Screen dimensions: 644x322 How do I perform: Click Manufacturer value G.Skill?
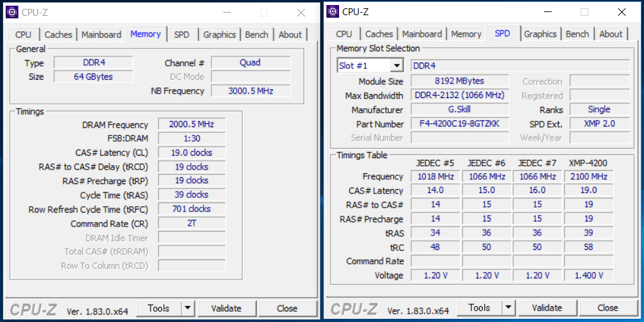[460, 109]
